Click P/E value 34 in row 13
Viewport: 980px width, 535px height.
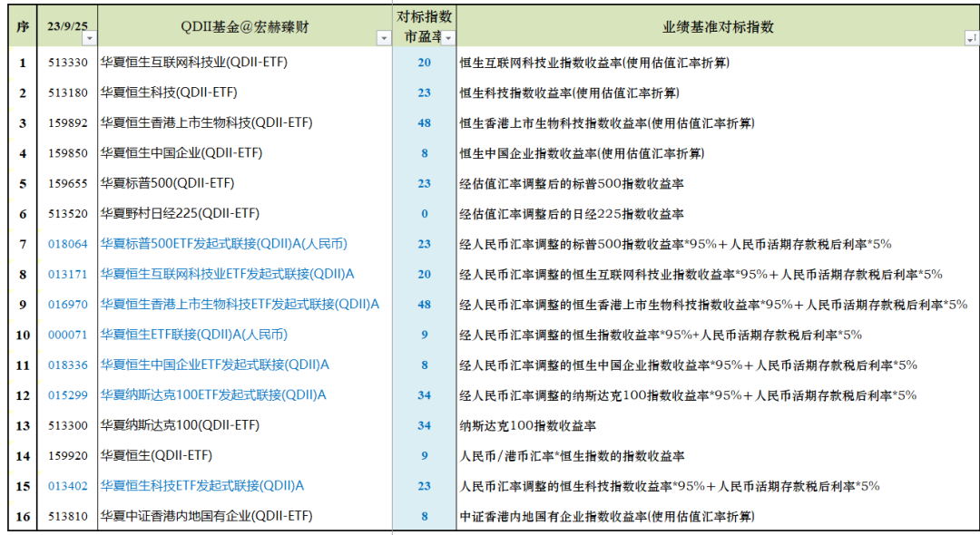click(x=425, y=426)
